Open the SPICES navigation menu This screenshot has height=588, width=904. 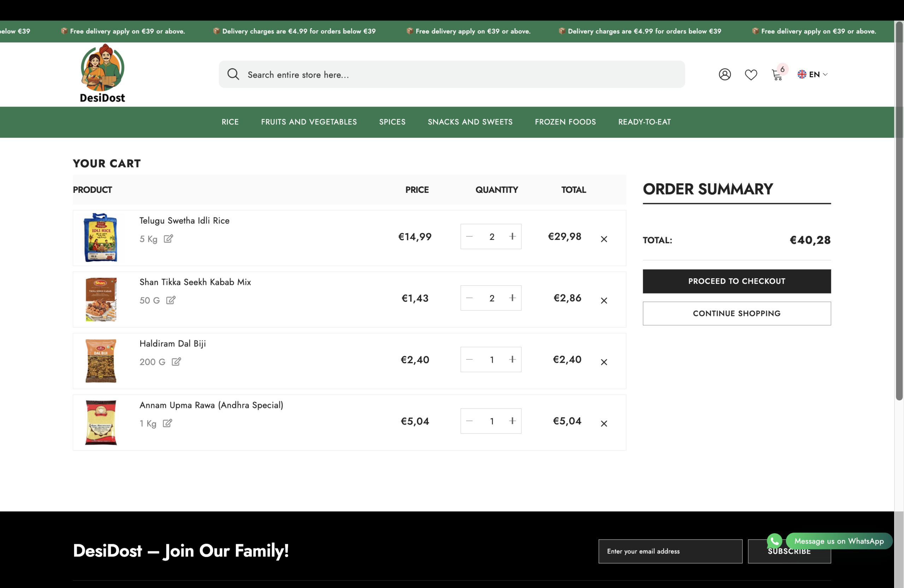(x=392, y=122)
